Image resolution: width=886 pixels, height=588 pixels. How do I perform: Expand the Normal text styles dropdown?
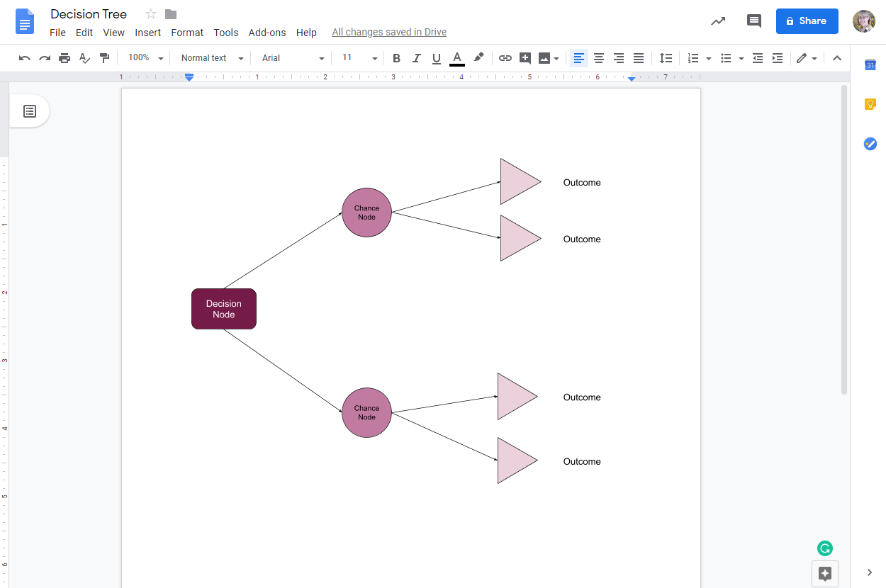[x=211, y=58]
